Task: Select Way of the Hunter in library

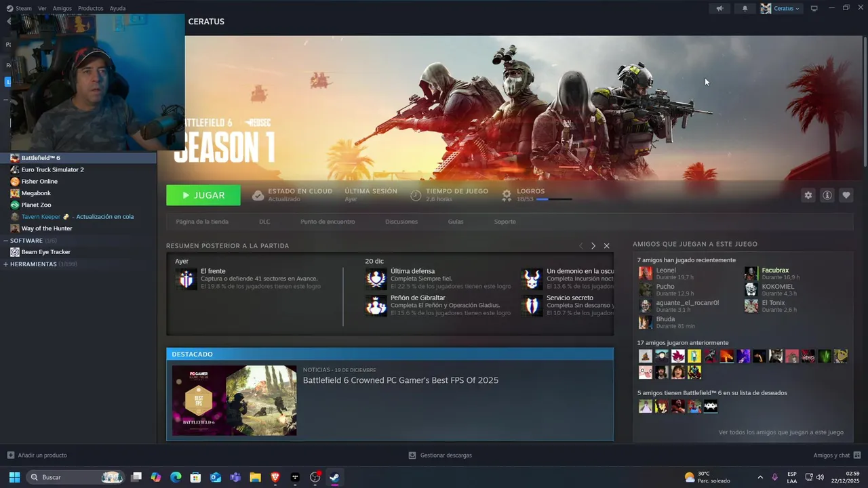Action: 46,228
